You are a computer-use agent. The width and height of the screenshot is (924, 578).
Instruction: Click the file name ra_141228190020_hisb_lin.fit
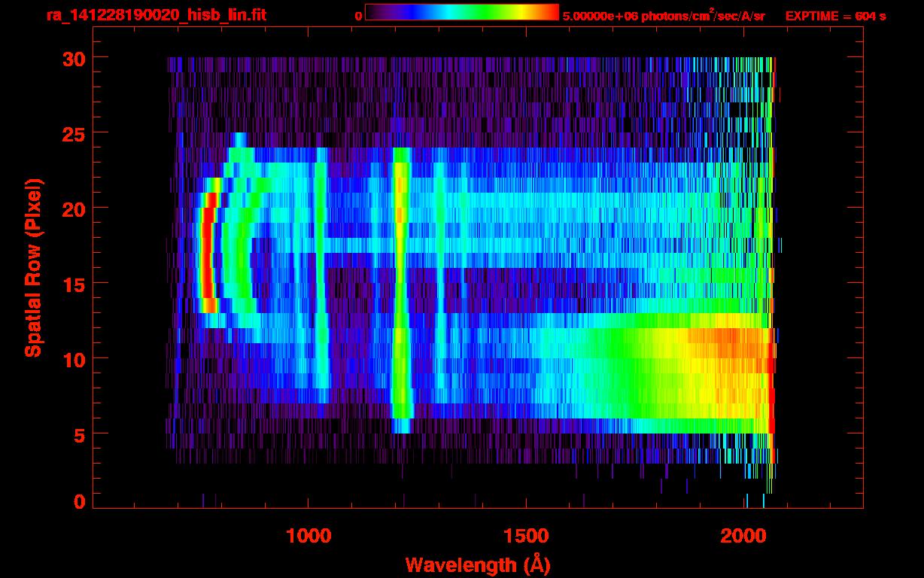(x=155, y=15)
